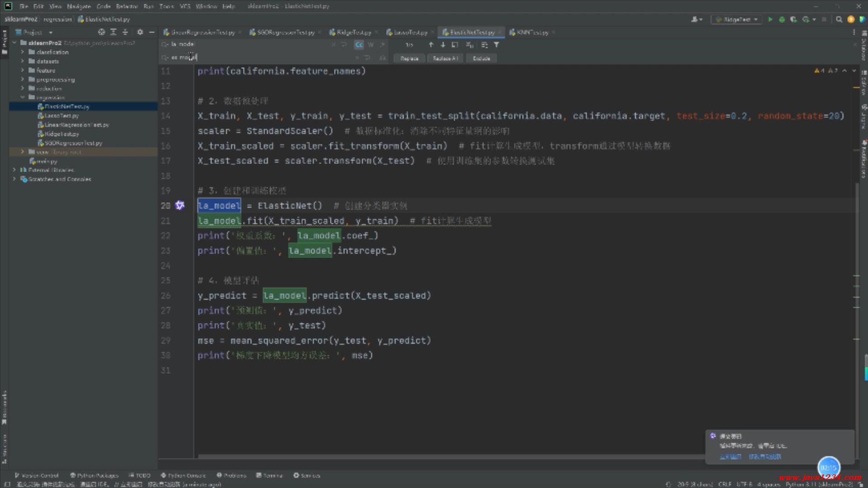Viewport: 868px width, 488px height.
Task: Run with coverage icon
Action: 793,19
